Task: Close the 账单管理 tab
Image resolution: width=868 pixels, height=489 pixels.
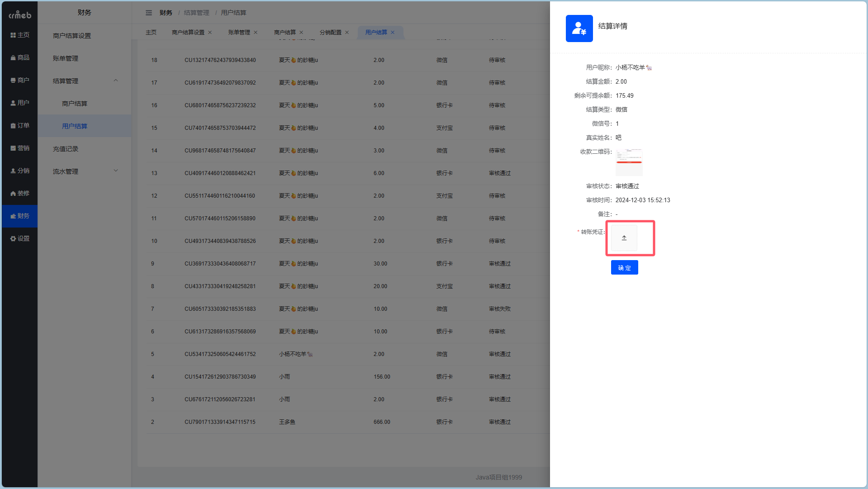Action: (x=256, y=33)
